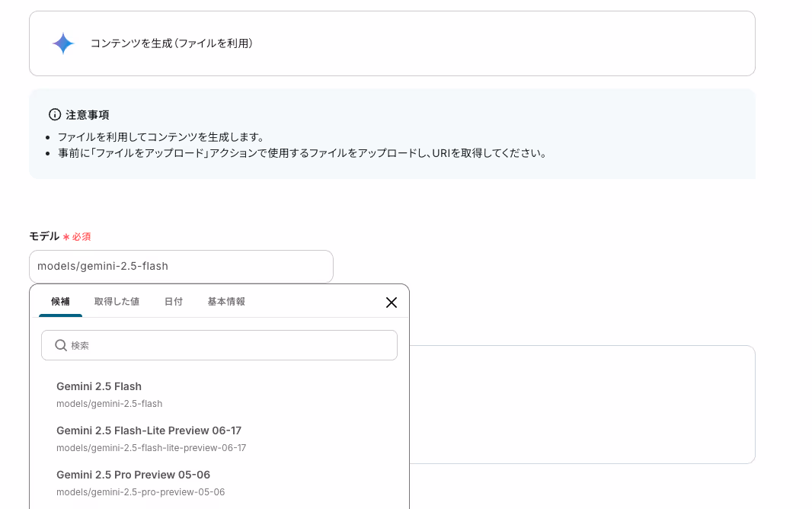
Task: Click the モデル input field
Action: (x=181, y=266)
